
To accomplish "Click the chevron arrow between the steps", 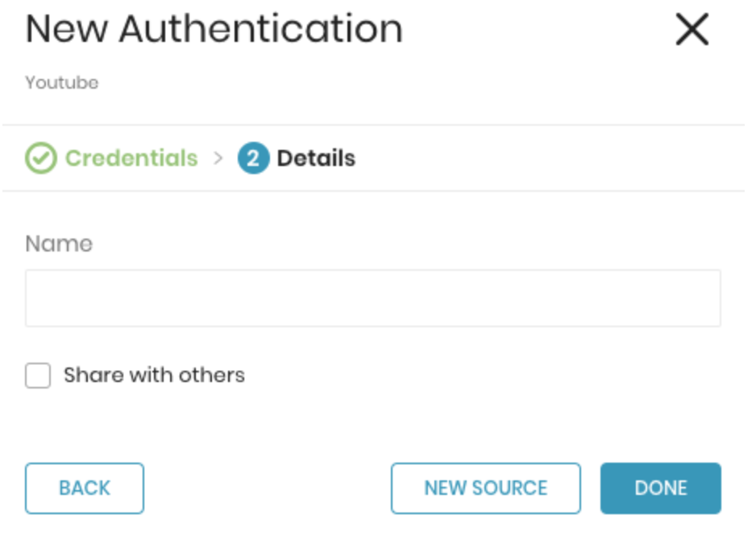I will point(218,158).
